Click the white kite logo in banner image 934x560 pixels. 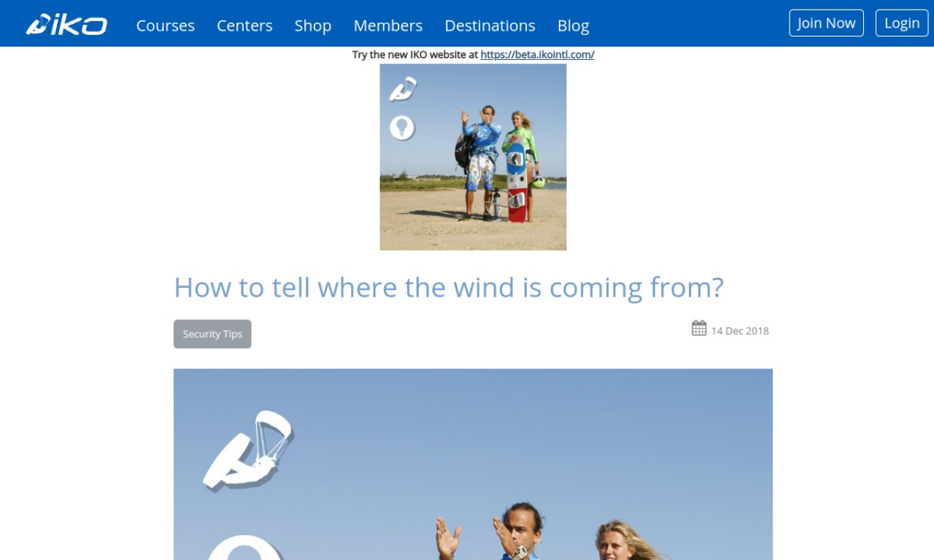(247, 450)
